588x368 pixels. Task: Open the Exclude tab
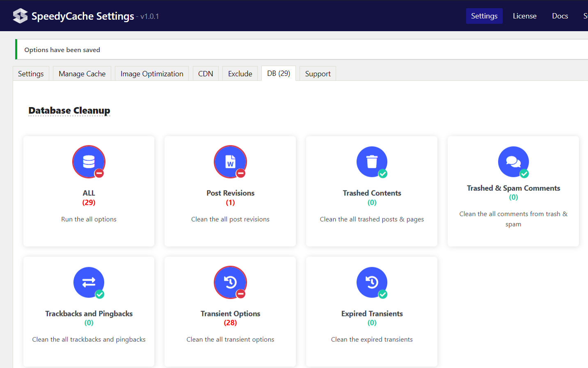click(x=240, y=73)
